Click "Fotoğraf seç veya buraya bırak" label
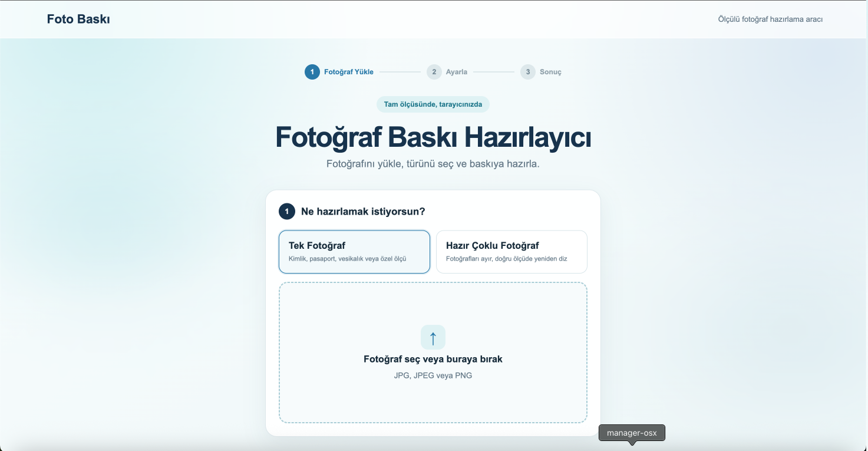The width and height of the screenshot is (868, 451). point(433,359)
